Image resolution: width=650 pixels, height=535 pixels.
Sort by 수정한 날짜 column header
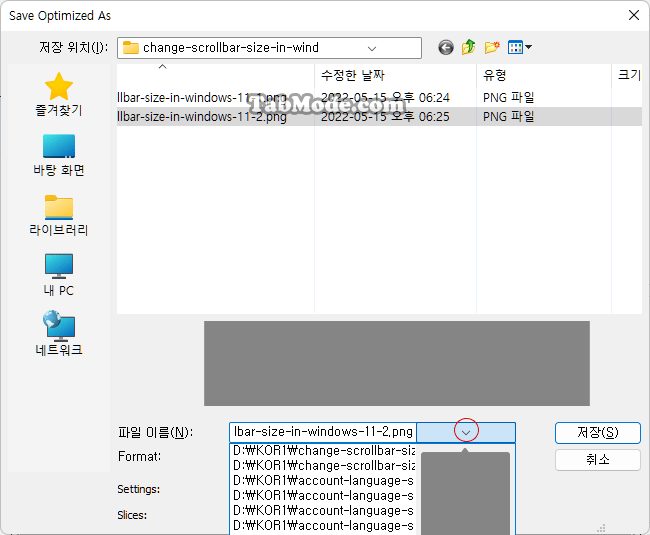(395, 75)
